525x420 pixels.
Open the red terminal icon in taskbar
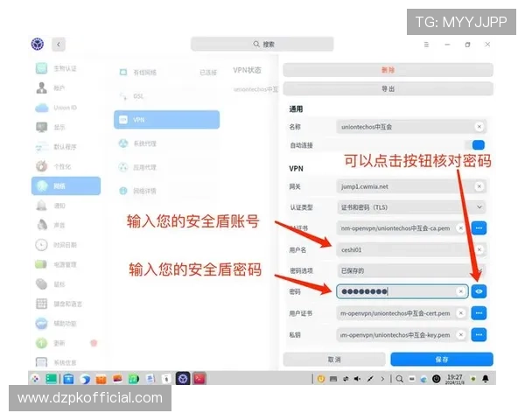point(199,379)
